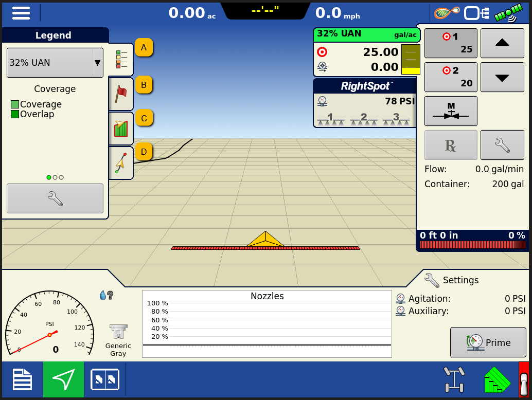The height and width of the screenshot is (400, 532).
Task: Select manual valve control mode
Action: (x=451, y=111)
